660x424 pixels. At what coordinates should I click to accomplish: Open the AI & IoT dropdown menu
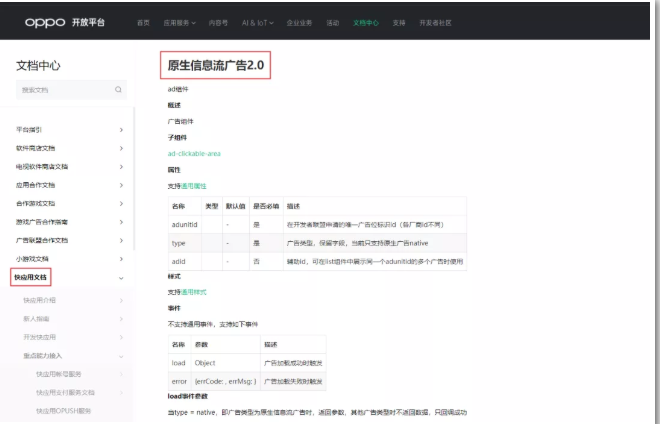pyautogui.click(x=258, y=23)
